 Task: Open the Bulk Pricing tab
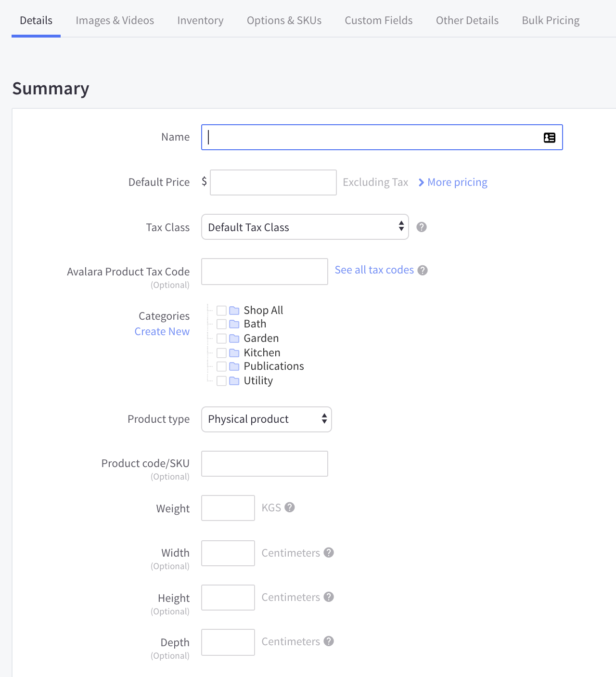coord(551,21)
